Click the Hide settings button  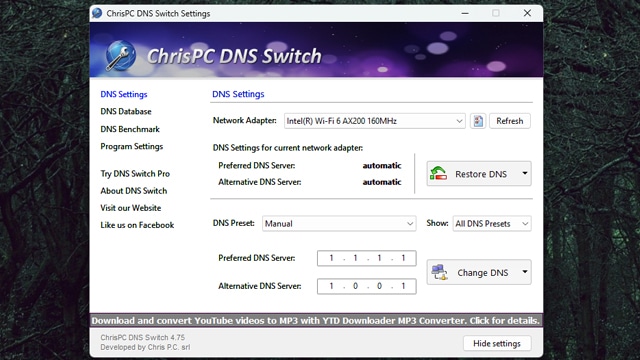tap(497, 343)
